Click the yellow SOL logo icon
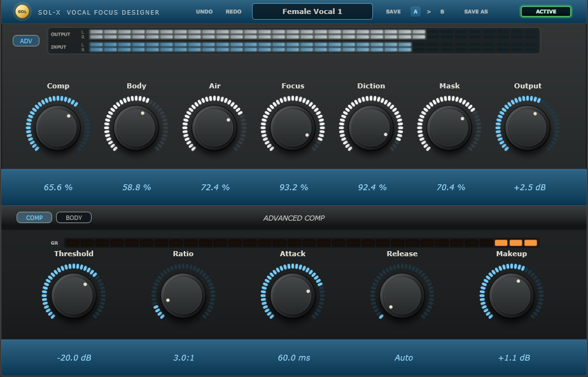Screen dimensions: 588x377 coord(22,11)
